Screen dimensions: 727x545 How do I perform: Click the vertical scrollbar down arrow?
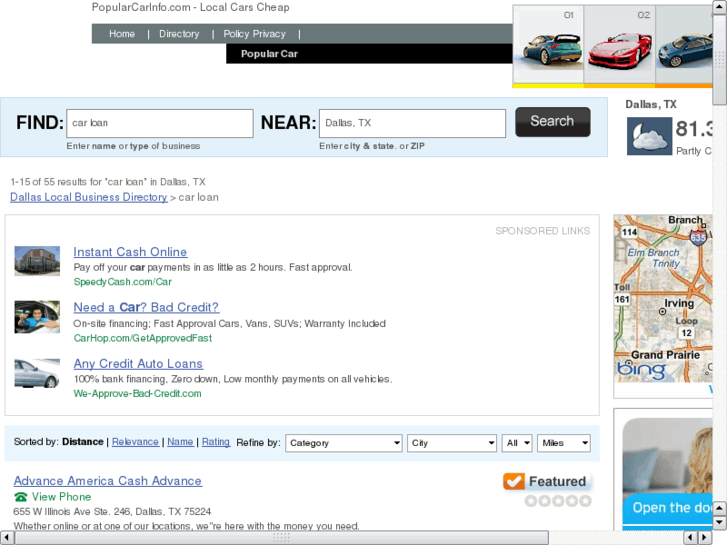pyautogui.click(x=720, y=523)
